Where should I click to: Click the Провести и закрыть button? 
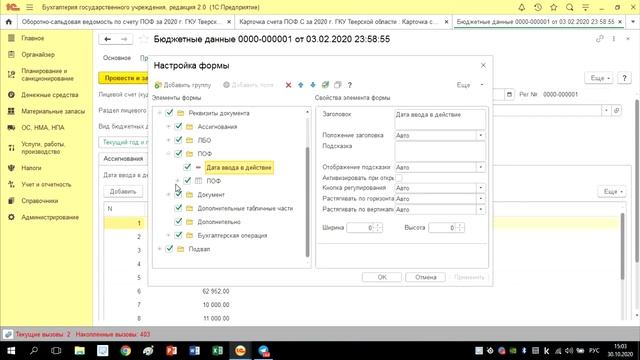123,78
